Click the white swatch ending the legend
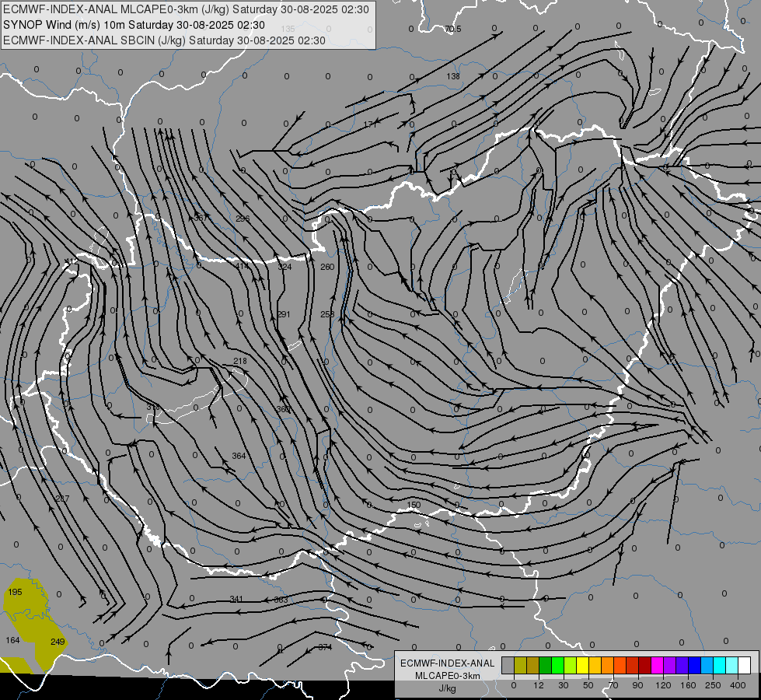The width and height of the screenshot is (761, 700). click(x=744, y=665)
